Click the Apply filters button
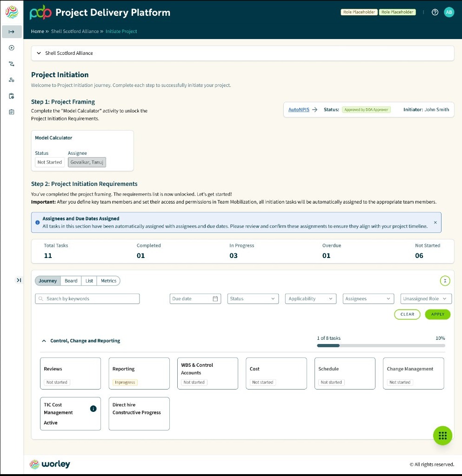The height and width of the screenshot is (476, 462). (438, 315)
